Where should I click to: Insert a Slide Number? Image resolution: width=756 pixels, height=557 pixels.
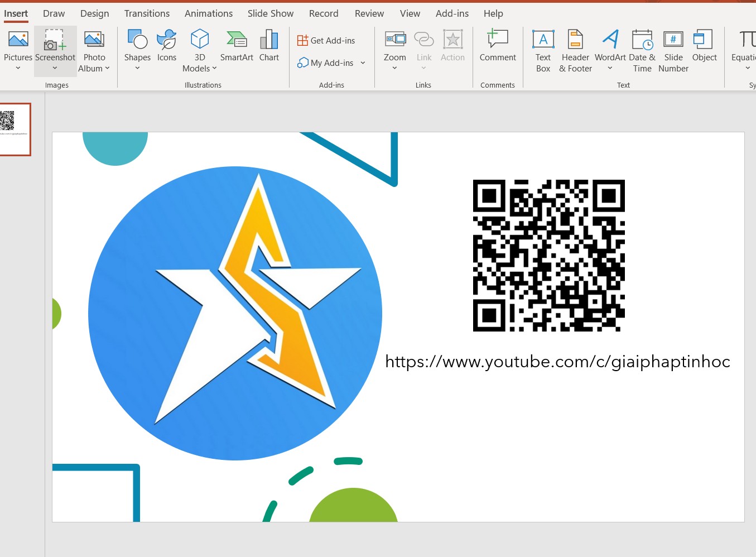coord(673,51)
